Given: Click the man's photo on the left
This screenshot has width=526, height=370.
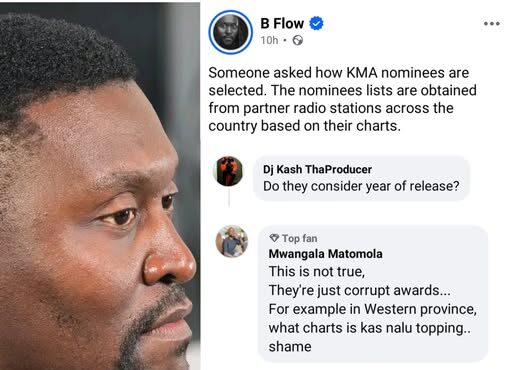Looking at the screenshot, I should [100, 186].
